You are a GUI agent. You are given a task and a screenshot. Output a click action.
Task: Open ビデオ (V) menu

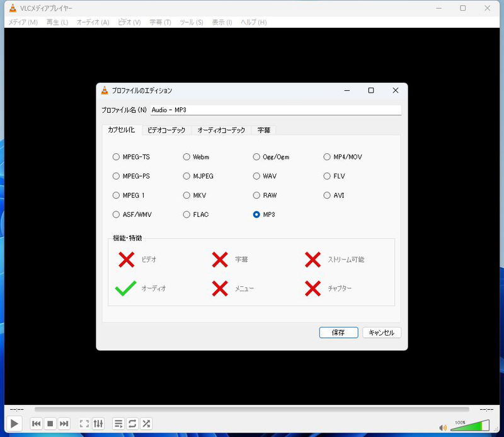(129, 22)
